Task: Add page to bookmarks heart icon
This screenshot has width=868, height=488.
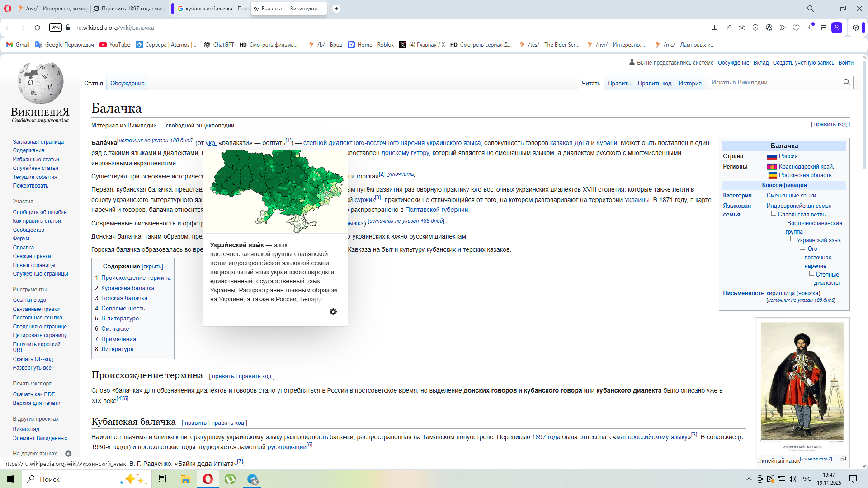Action: (796, 28)
